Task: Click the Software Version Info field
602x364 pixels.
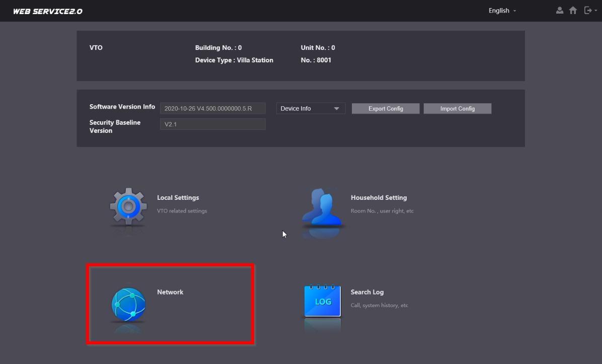Action: pos(213,108)
